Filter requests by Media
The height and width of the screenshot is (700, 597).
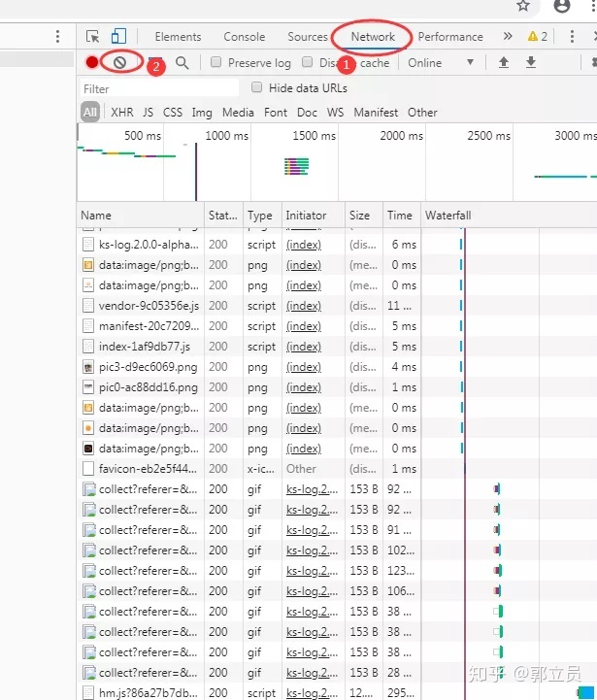point(238,112)
